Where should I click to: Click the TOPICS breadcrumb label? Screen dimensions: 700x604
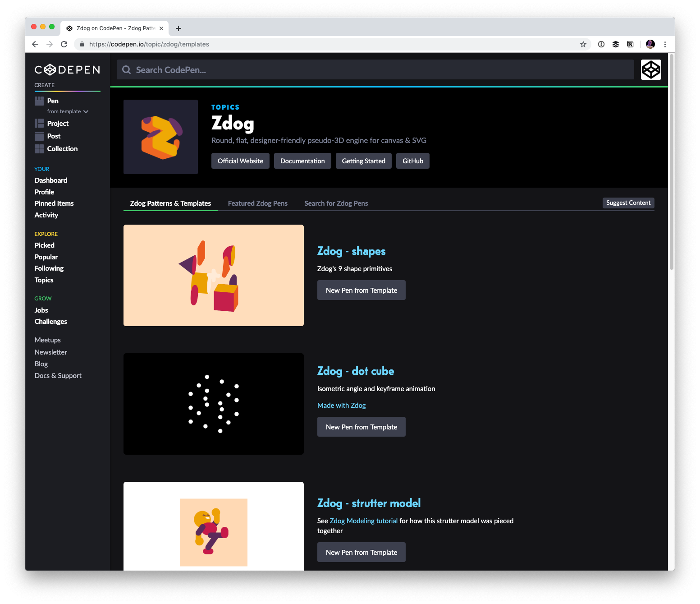[x=225, y=107]
